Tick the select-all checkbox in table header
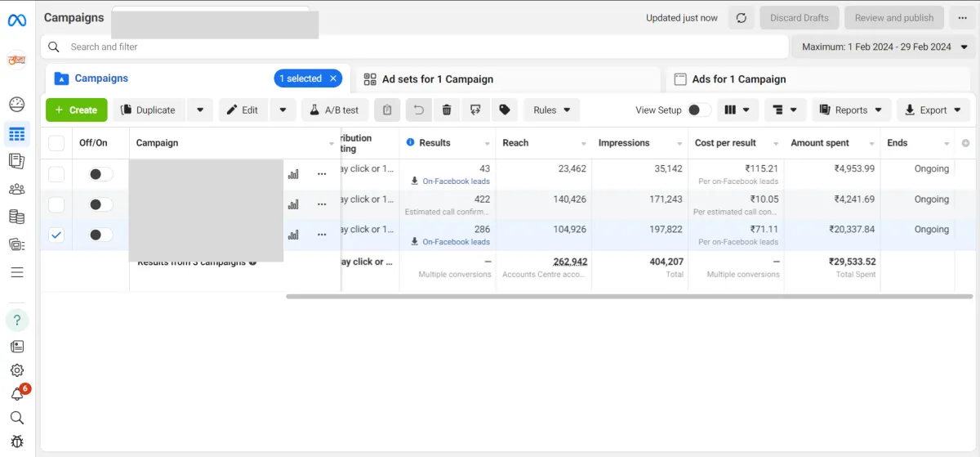 56,143
